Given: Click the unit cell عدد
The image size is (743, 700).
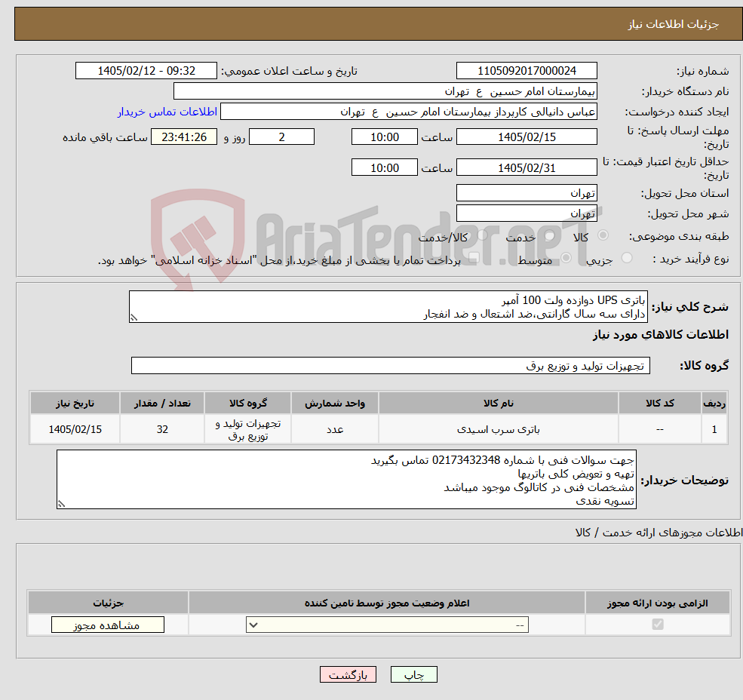Looking at the screenshot, I should pyautogui.click(x=335, y=429).
